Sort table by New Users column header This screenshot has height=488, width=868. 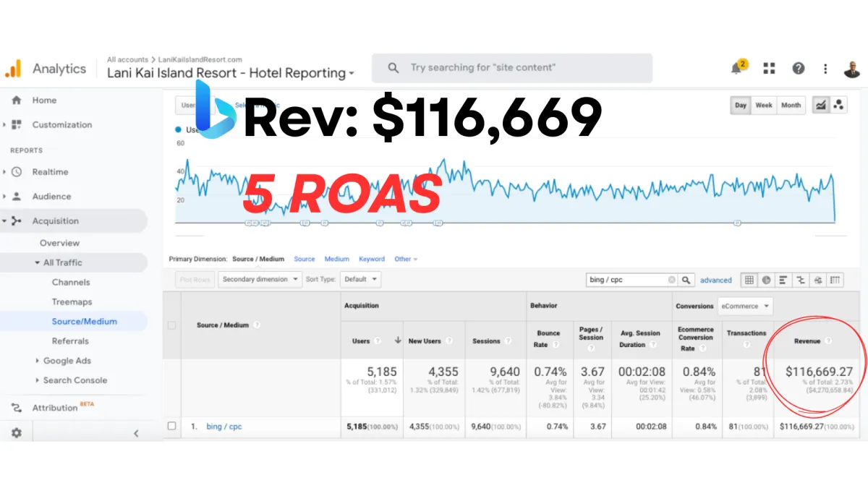[x=425, y=341]
